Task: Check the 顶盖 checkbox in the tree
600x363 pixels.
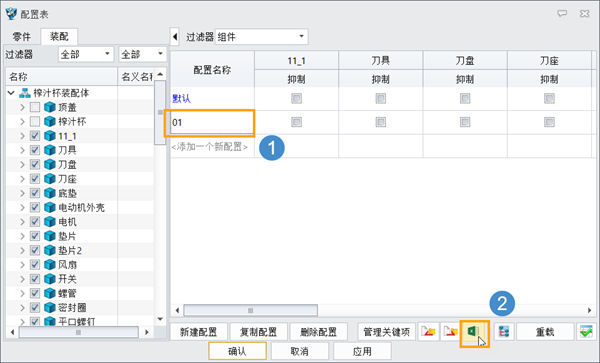Action: pyautogui.click(x=35, y=107)
